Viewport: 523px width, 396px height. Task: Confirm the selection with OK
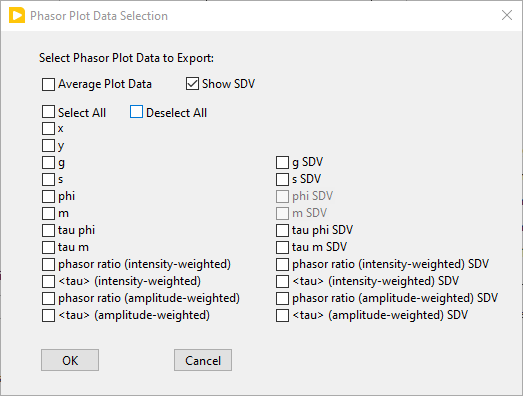[70, 360]
